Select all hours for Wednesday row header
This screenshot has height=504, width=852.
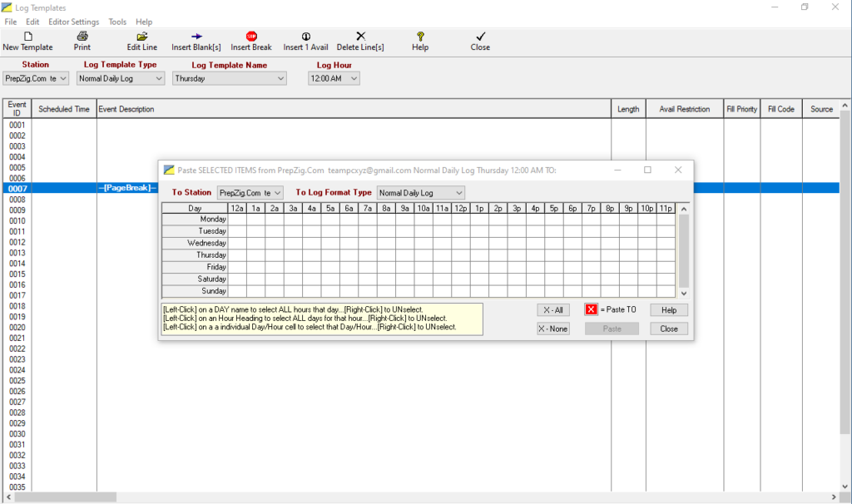[195, 243]
